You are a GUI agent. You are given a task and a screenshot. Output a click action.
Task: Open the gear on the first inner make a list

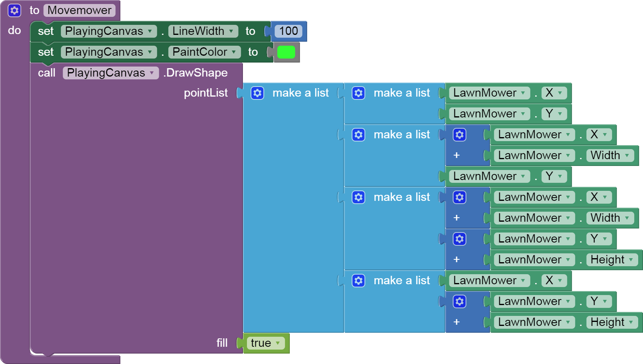click(x=358, y=93)
